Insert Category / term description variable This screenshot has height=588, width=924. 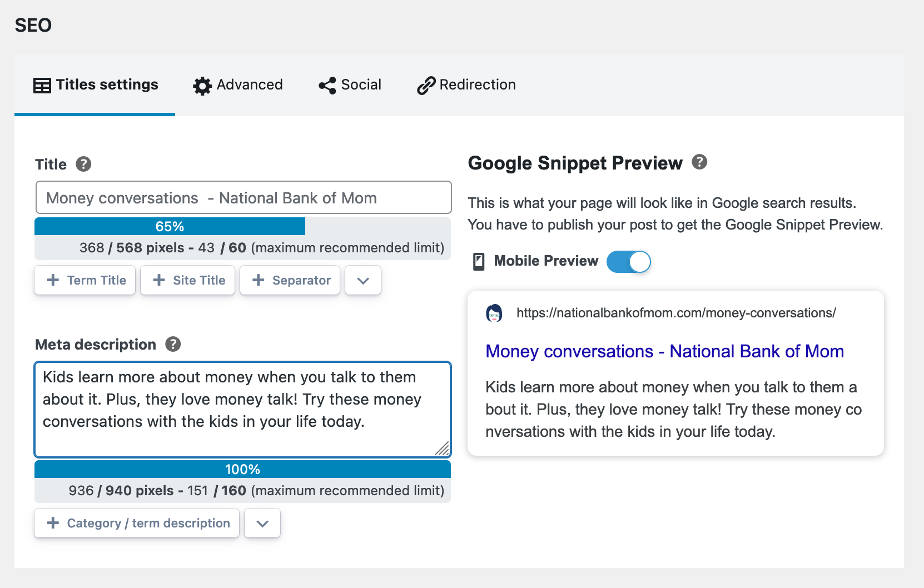pos(137,523)
